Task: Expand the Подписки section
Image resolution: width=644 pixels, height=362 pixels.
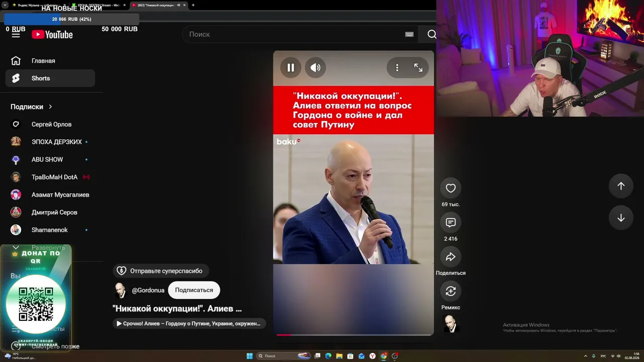Action: [x=32, y=107]
